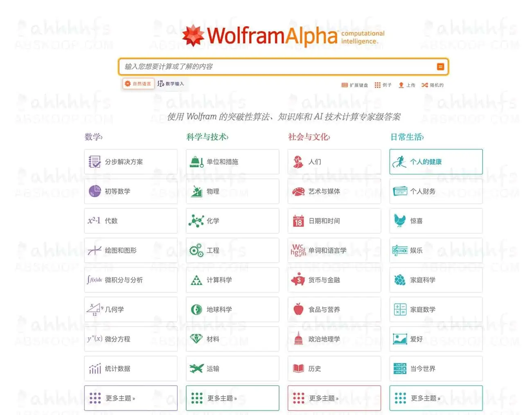Switch to 数学输入 input mode
532x415 pixels.
click(x=171, y=83)
